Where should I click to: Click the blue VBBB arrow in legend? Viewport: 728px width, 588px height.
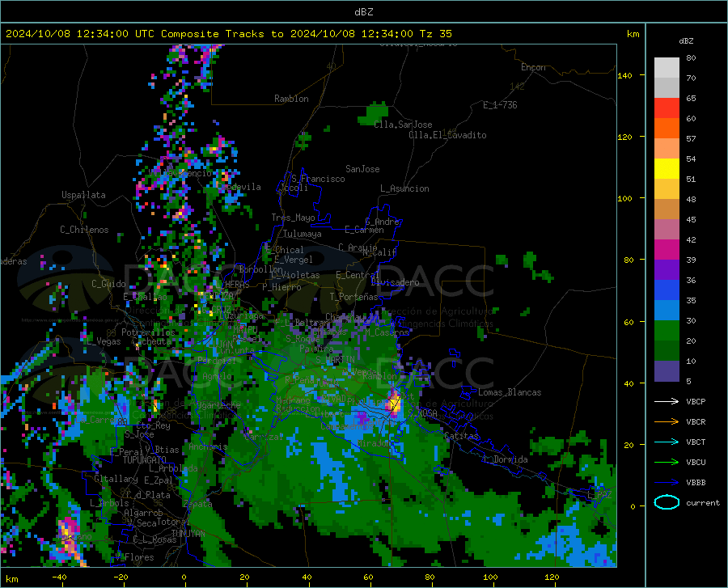coord(667,483)
